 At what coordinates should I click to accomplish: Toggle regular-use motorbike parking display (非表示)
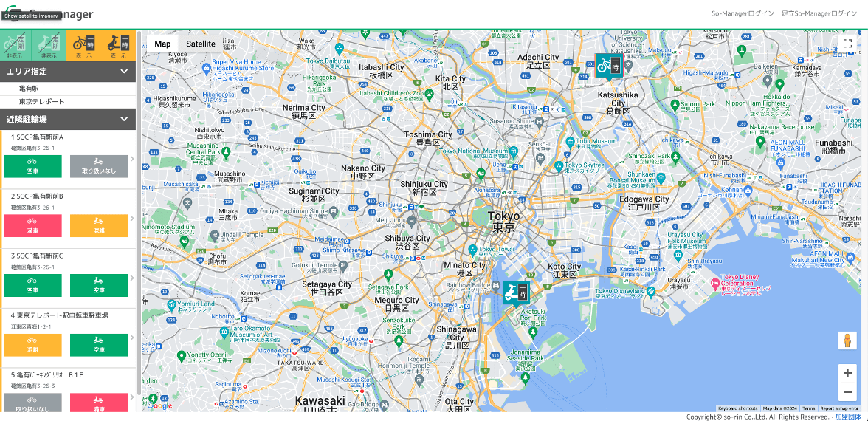(49, 45)
